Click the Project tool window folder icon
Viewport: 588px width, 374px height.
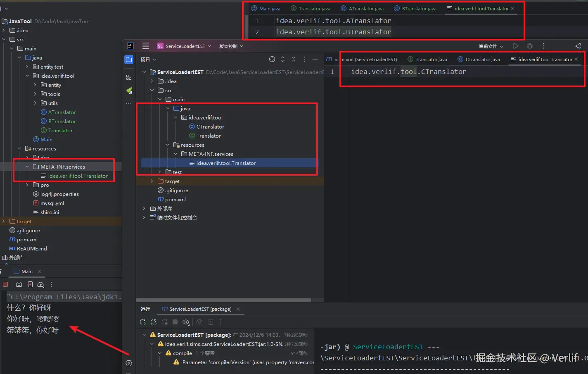129,60
